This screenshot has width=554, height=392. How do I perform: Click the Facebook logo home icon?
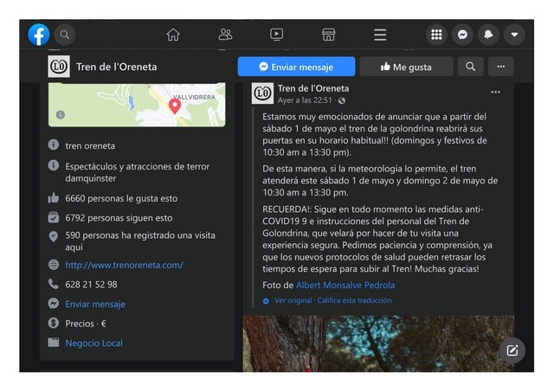click(x=39, y=35)
